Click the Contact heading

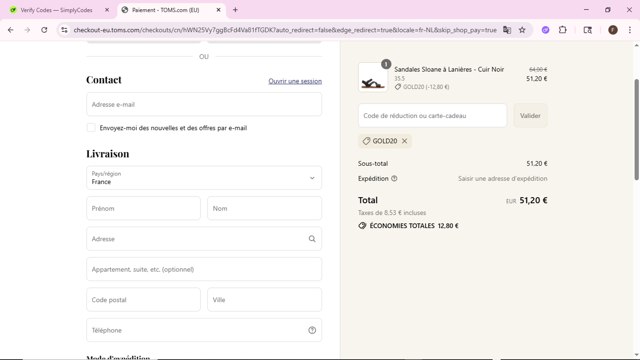(104, 80)
